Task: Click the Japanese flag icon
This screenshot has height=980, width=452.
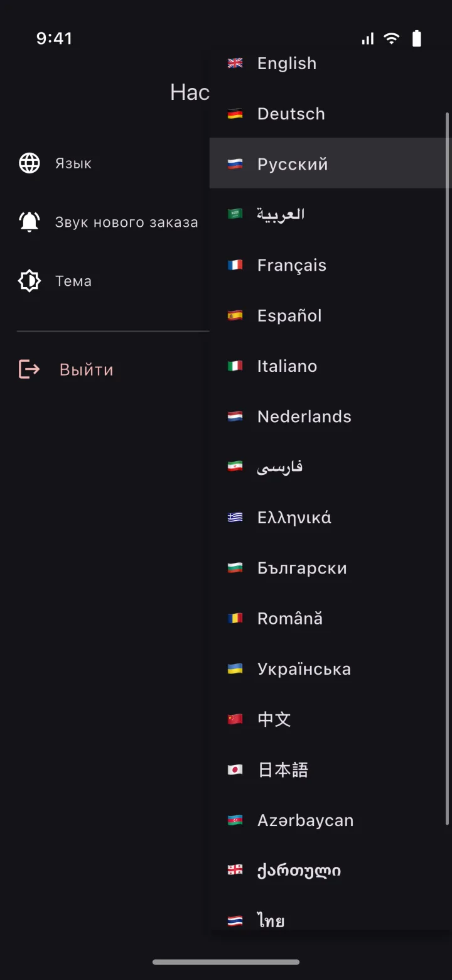Action: tap(235, 770)
